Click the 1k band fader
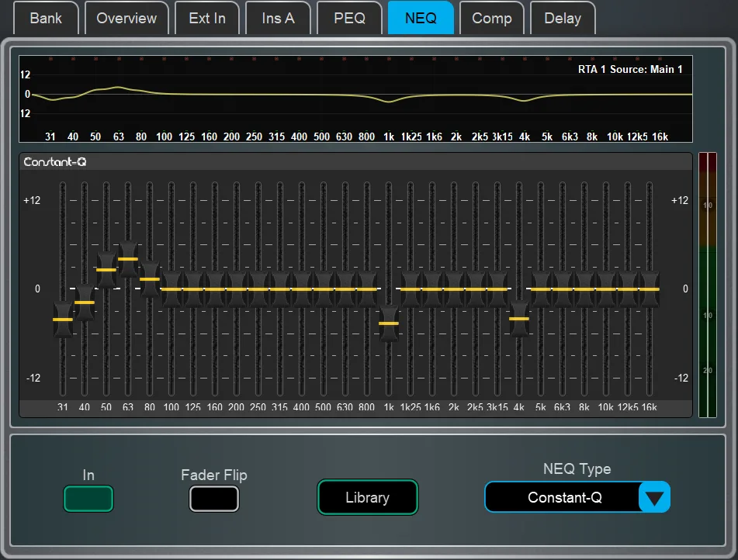Image resolution: width=738 pixels, height=560 pixels. pyautogui.click(x=389, y=323)
